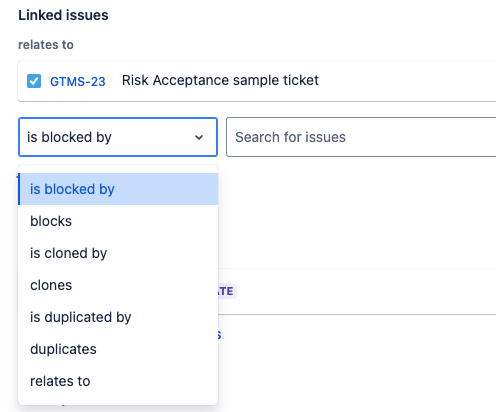Select clones in the dropdown list
This screenshot has height=412, width=496.
[x=118, y=285]
